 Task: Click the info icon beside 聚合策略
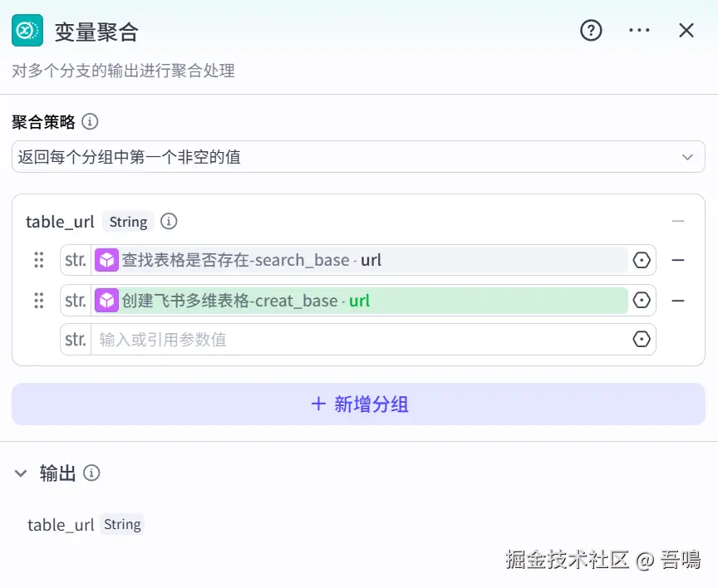click(x=90, y=122)
